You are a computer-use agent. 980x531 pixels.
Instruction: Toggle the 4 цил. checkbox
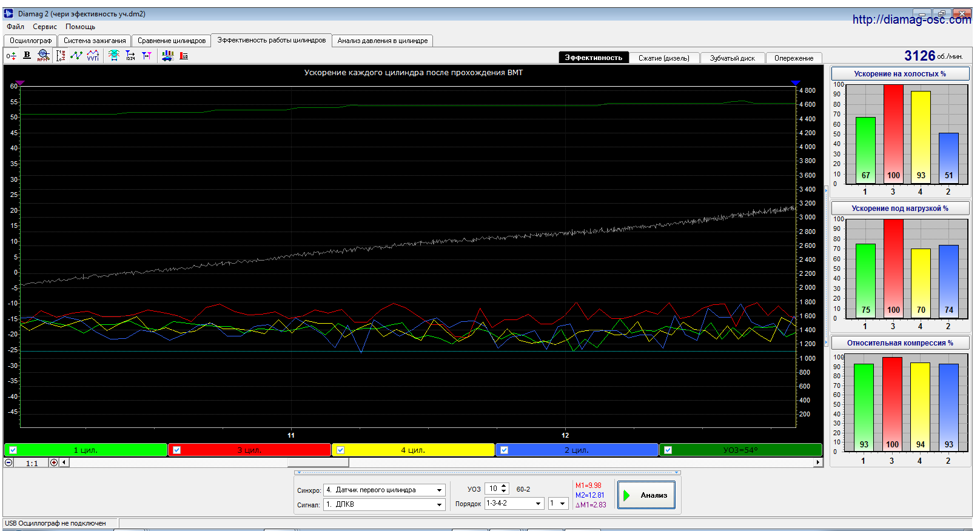(341, 450)
